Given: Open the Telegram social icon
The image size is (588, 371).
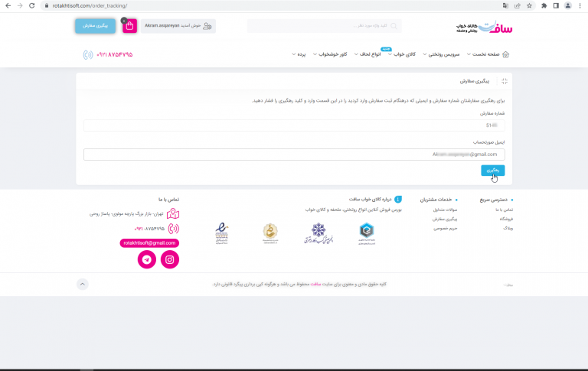Looking at the screenshot, I should point(147,259).
